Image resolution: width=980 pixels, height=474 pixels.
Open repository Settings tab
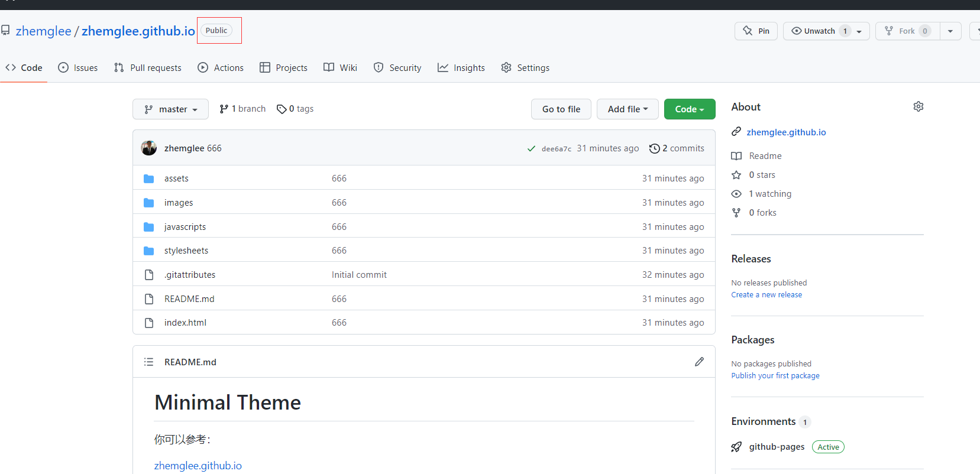click(525, 68)
